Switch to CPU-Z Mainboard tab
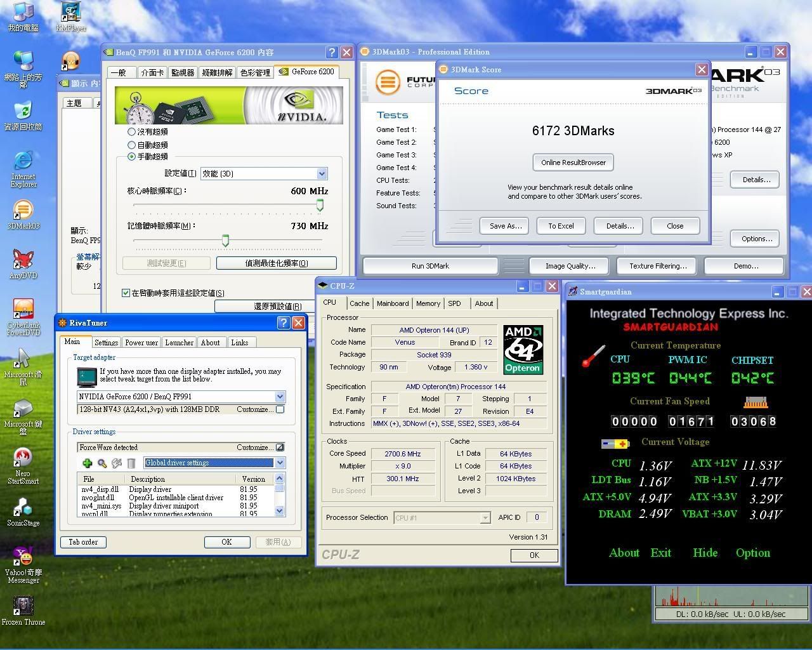Image resolution: width=812 pixels, height=650 pixels. [393, 303]
